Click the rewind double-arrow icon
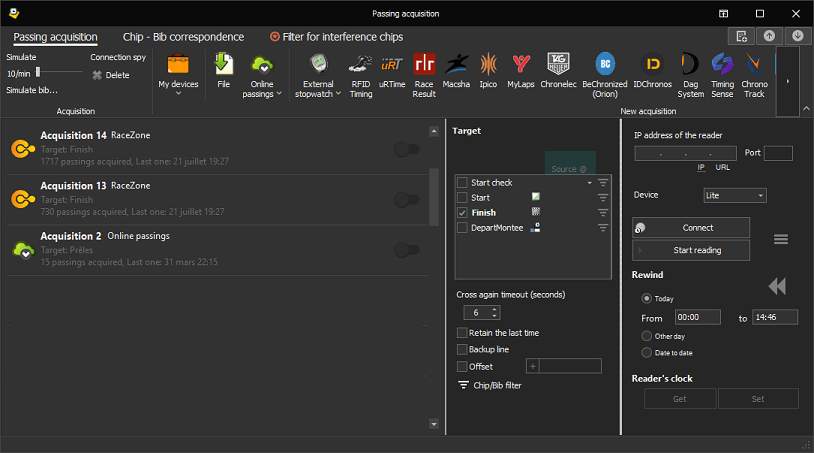 click(778, 287)
